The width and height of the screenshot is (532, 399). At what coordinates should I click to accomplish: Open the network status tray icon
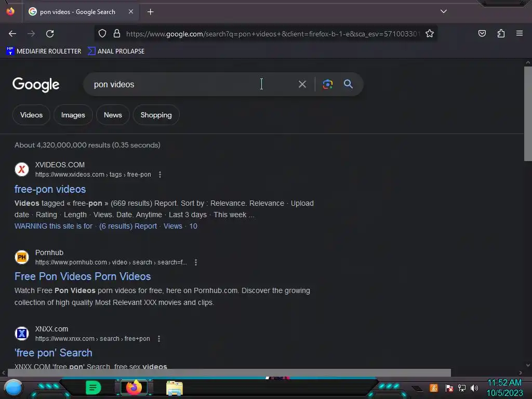click(x=462, y=388)
